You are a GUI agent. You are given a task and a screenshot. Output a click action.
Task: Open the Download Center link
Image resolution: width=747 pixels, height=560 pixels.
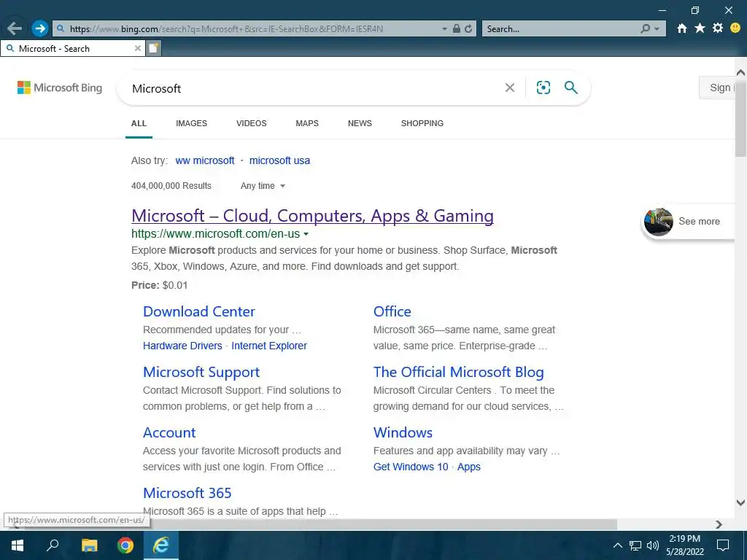(199, 311)
